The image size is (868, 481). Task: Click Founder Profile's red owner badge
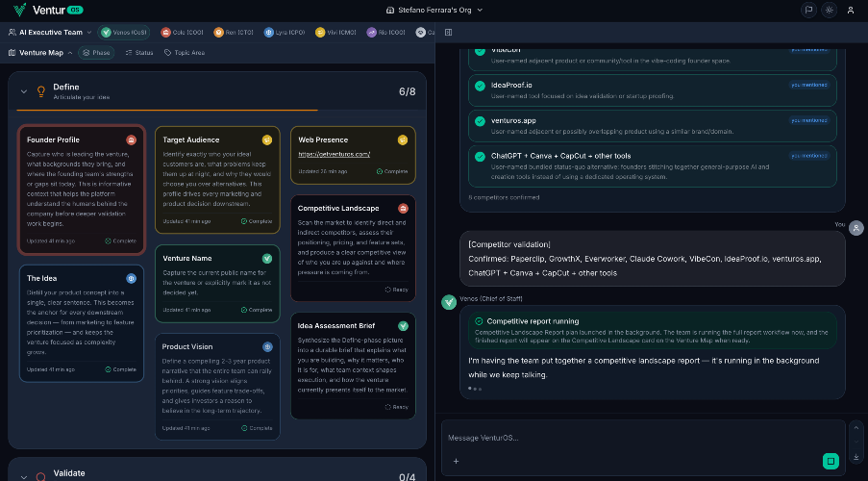click(131, 139)
